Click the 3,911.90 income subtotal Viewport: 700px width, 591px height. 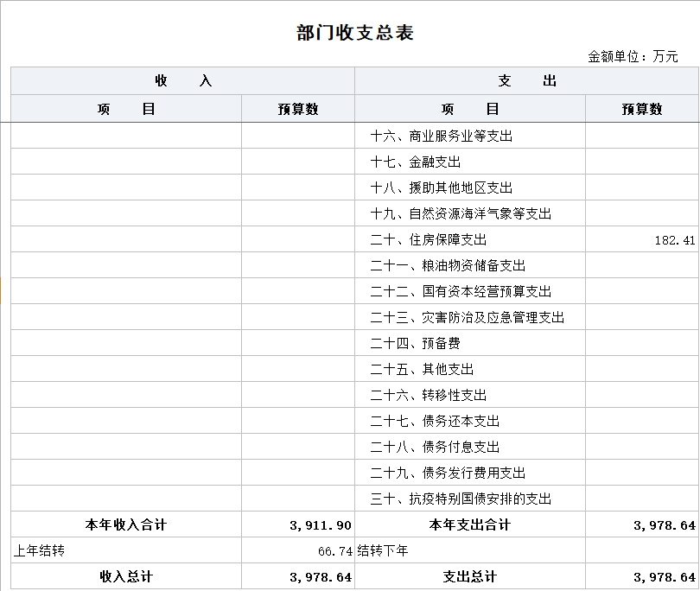coord(321,525)
